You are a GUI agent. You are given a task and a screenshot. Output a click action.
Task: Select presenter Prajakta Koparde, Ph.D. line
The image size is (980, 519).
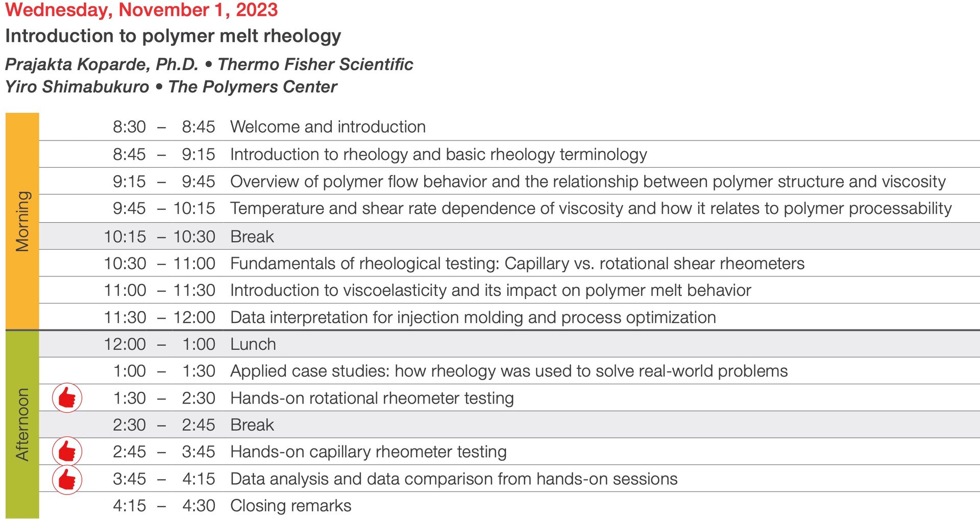(209, 64)
